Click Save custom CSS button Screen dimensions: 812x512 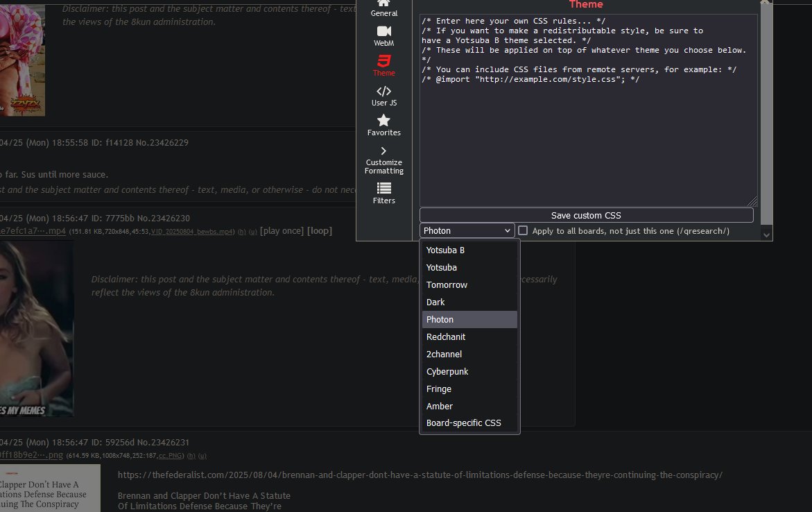[x=586, y=216]
